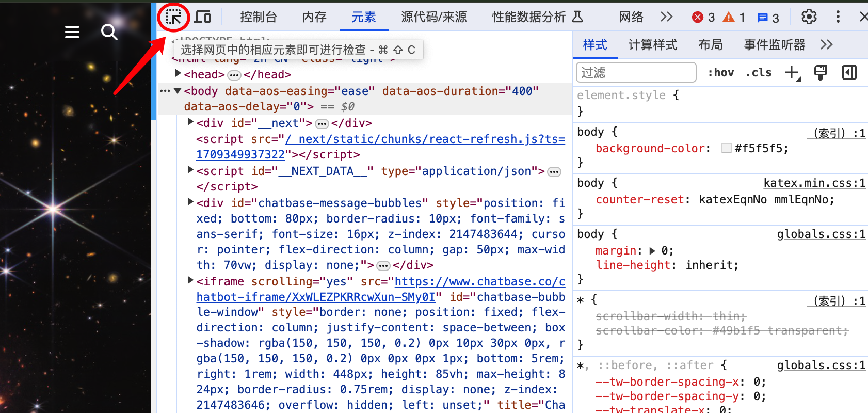Switch to the 网络 tab

click(631, 17)
